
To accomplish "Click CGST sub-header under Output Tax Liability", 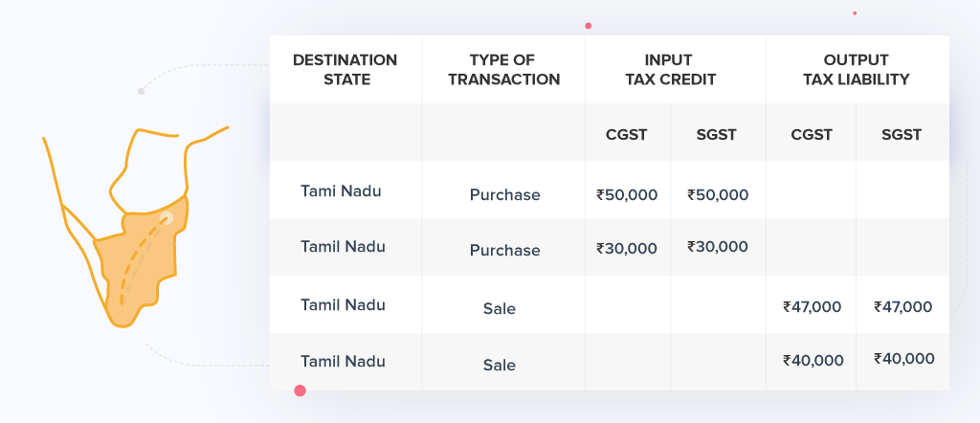I will click(811, 135).
